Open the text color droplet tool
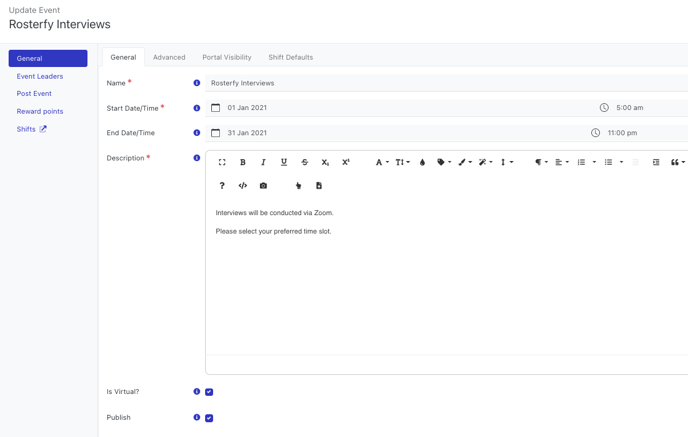Image resolution: width=688 pixels, height=437 pixels. (422, 162)
